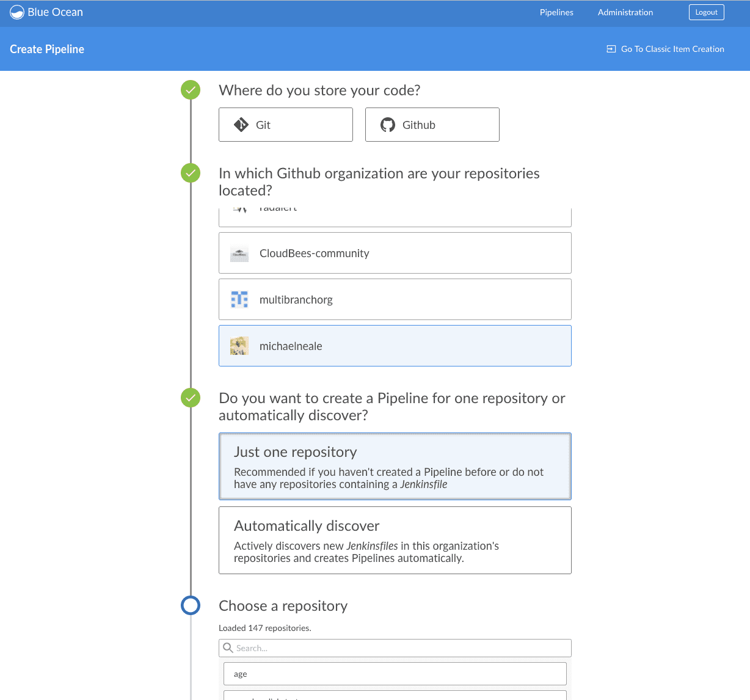Select the age repository
Viewport: 750px width, 700px height.
coord(395,673)
